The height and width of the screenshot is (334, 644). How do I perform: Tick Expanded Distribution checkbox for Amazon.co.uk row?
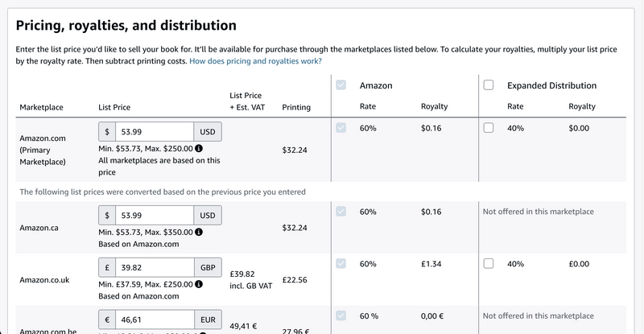tap(489, 263)
